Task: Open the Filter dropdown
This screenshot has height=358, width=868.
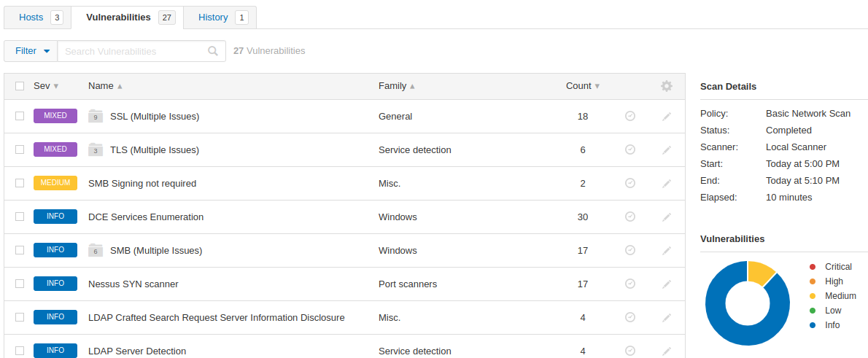Action: 31,51
